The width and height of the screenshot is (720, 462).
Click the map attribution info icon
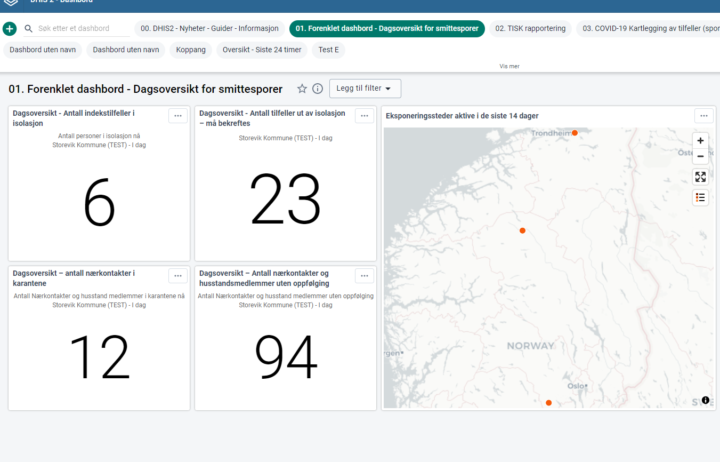(705, 400)
